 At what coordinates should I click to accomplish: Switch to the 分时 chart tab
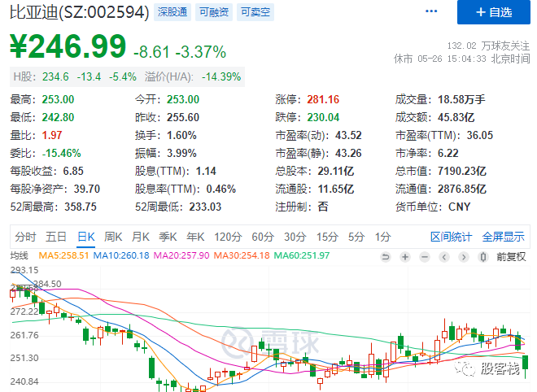(25, 237)
